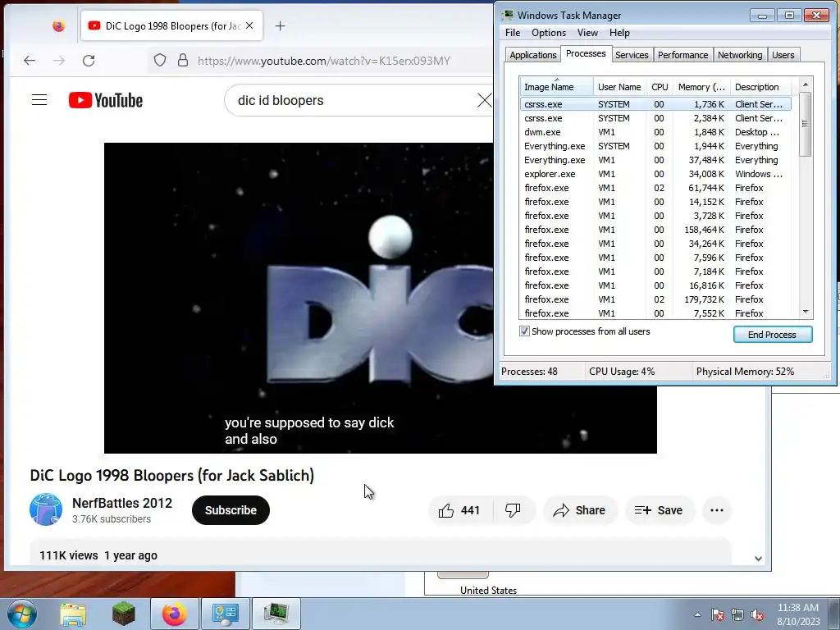
Task: Open the YouTube hamburger guide menu
Action: pyautogui.click(x=39, y=100)
